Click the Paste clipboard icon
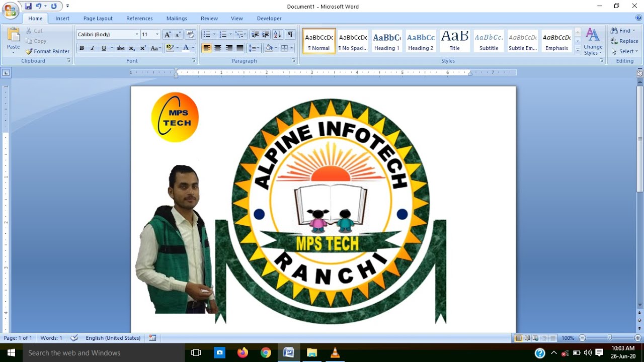Image resolution: width=644 pixels, height=362 pixels. pos(14,35)
